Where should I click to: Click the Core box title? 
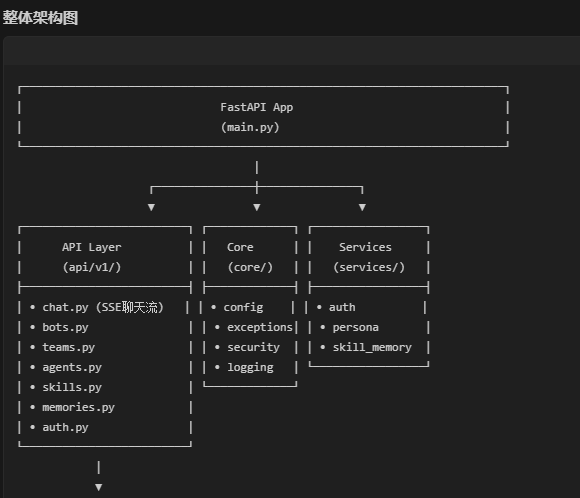click(240, 247)
